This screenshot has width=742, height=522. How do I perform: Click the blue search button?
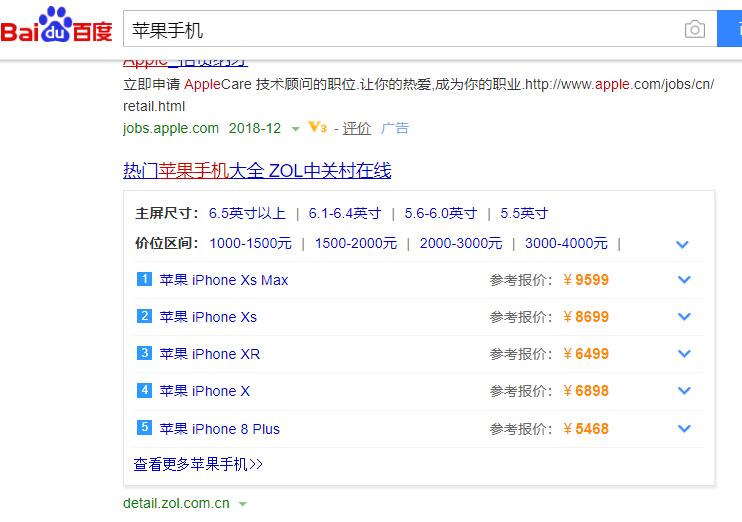click(729, 29)
